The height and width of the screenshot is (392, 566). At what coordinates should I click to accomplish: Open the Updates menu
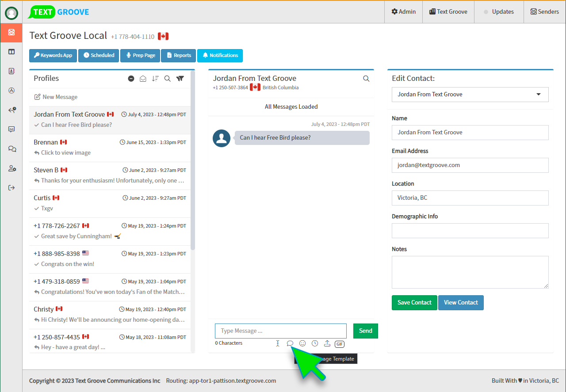pyautogui.click(x=499, y=12)
